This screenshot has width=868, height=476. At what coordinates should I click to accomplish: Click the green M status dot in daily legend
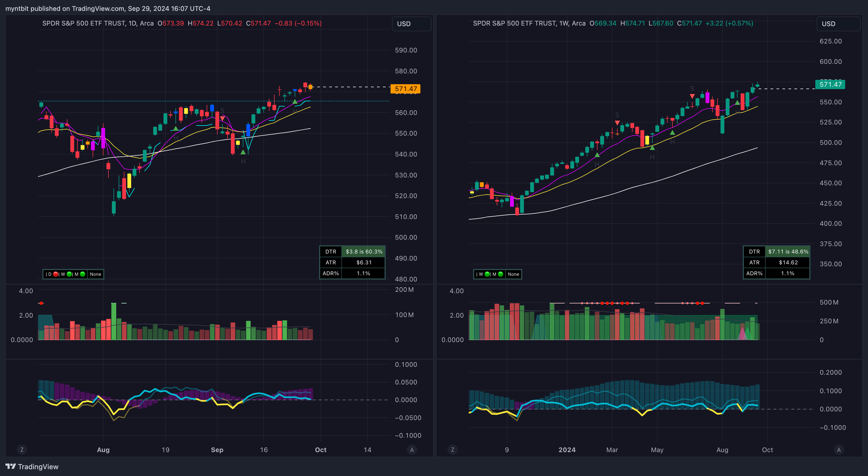(x=83, y=274)
